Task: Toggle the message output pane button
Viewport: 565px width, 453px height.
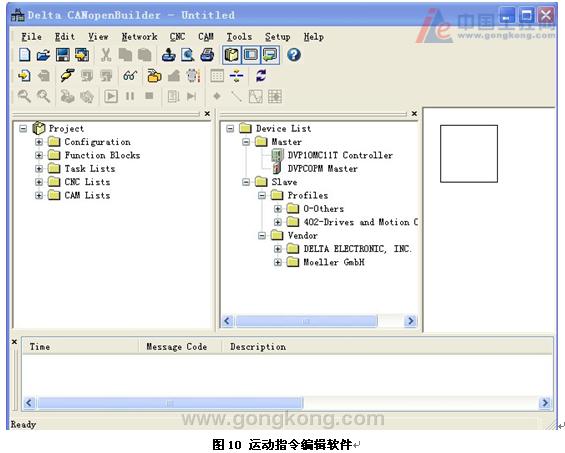Action: pos(270,55)
